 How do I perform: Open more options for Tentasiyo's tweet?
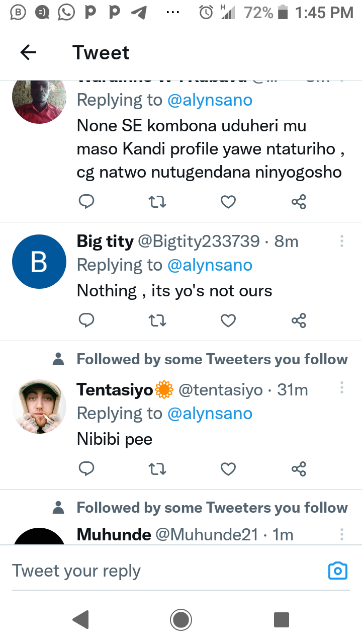coord(342,388)
